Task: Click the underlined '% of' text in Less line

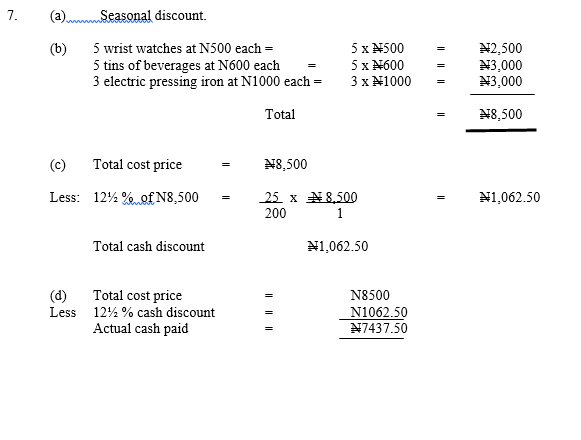Action: 138,197
